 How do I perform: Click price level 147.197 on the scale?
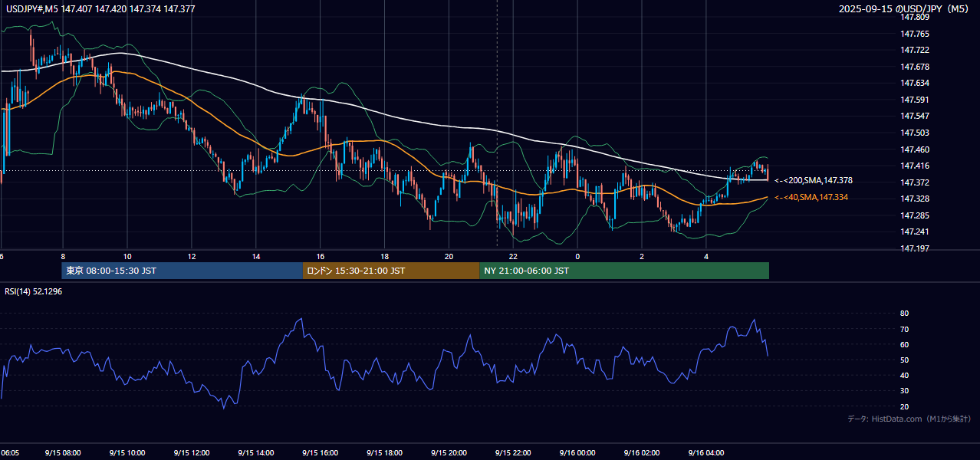(914, 248)
